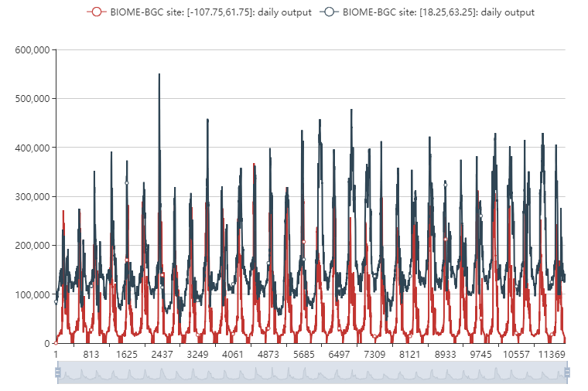Image resolution: width=588 pixels, height=391 pixels.
Task: Click the x-axis label 813
Action: (91, 354)
